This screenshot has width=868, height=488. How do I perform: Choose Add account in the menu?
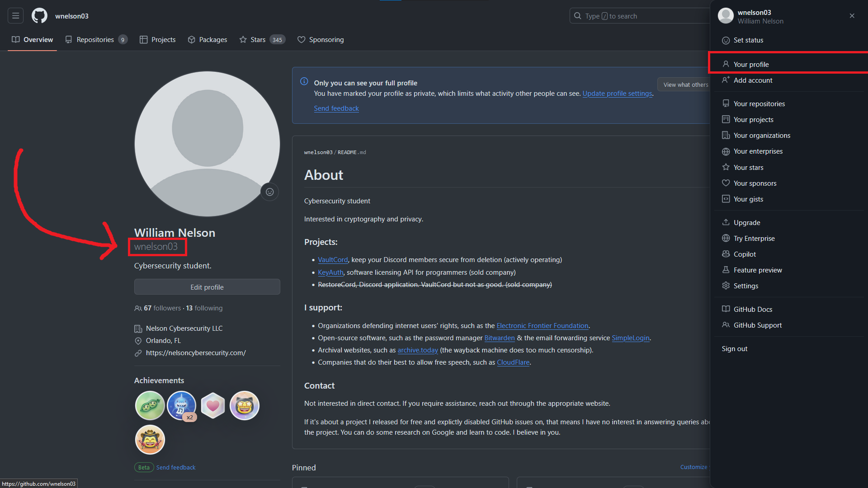pos(788,80)
